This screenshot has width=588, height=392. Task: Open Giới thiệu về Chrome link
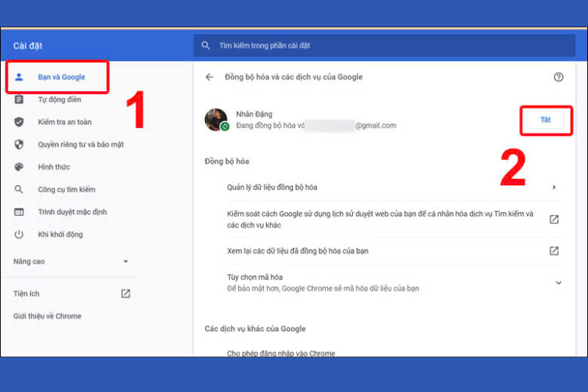(x=47, y=316)
